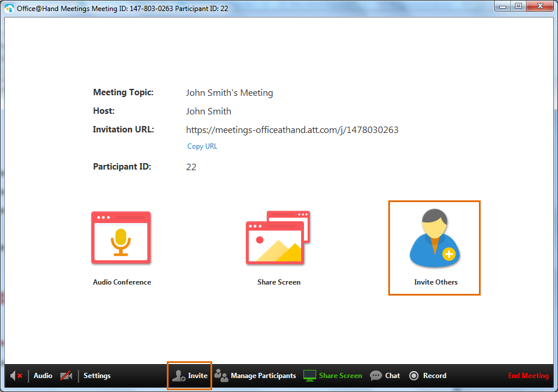This screenshot has width=558, height=392.
Task: Click the Invite Others person icon
Action: pyautogui.click(x=435, y=238)
